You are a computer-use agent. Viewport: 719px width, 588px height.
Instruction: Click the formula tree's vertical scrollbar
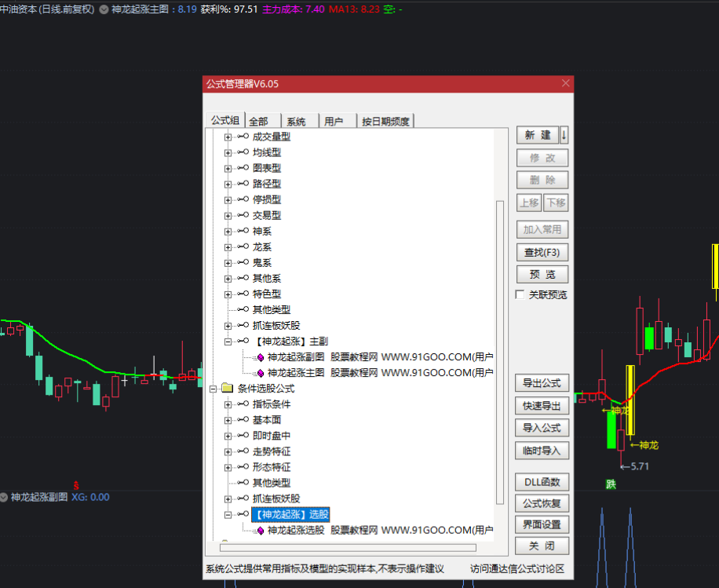500,353
